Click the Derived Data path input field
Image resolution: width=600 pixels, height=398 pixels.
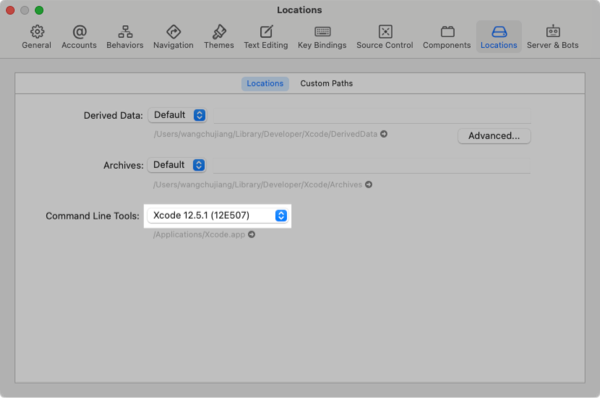(x=372, y=115)
